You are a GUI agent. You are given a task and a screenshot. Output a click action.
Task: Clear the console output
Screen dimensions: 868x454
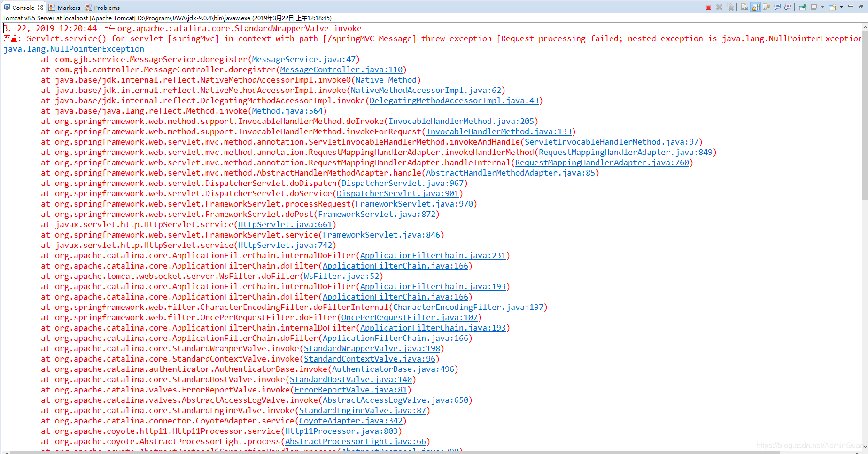click(x=744, y=7)
